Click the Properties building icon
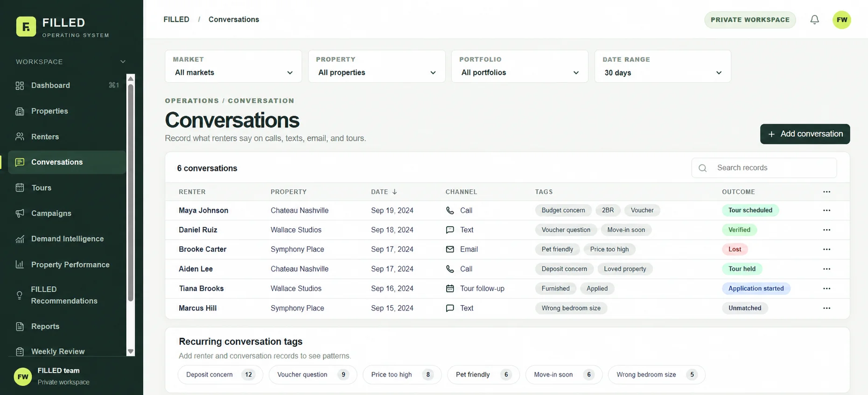This screenshot has width=868, height=395. (20, 111)
